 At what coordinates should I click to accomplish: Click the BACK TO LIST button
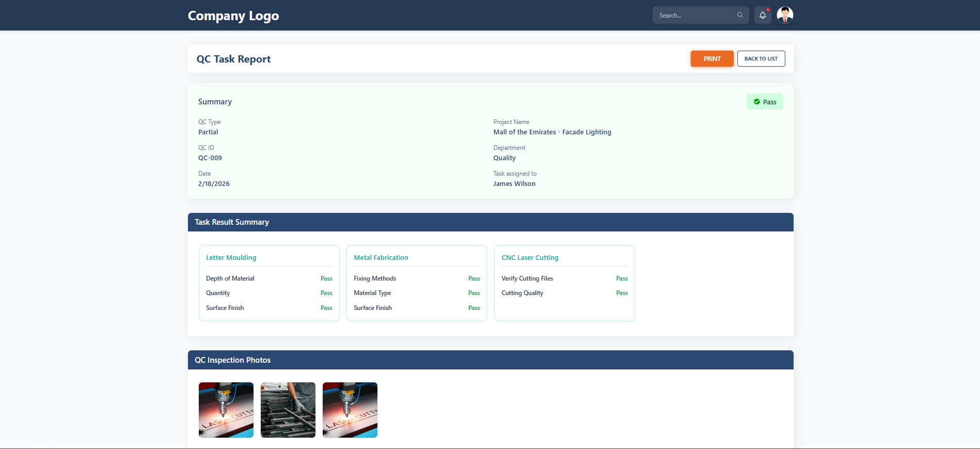pyautogui.click(x=761, y=59)
